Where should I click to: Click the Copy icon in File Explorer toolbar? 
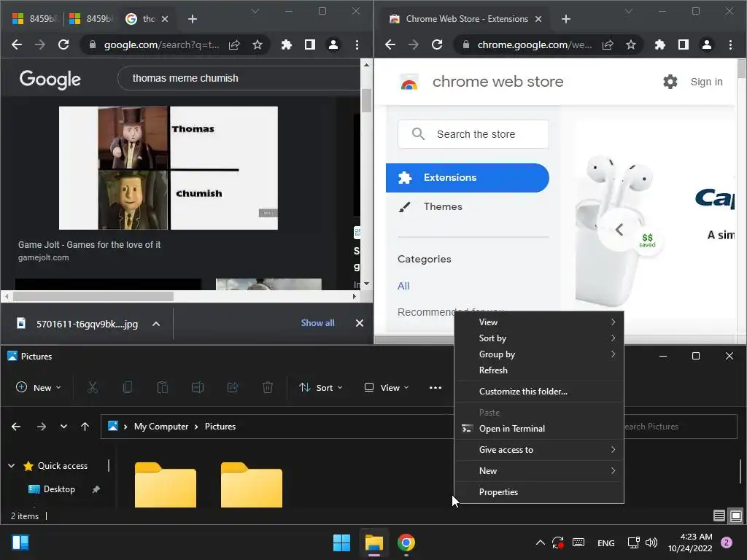(127, 388)
